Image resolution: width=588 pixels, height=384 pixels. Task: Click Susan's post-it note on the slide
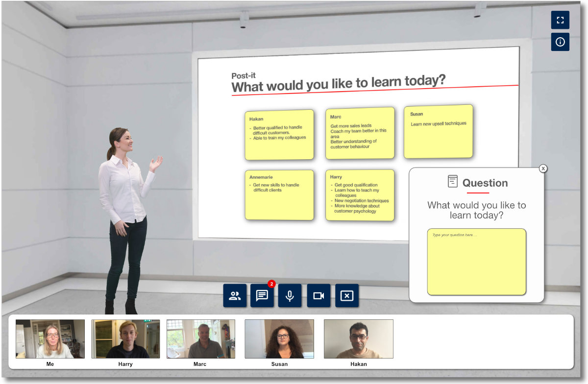click(x=438, y=131)
